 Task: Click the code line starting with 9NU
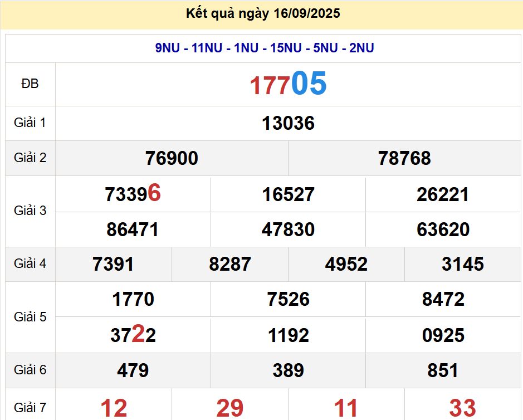264,48
